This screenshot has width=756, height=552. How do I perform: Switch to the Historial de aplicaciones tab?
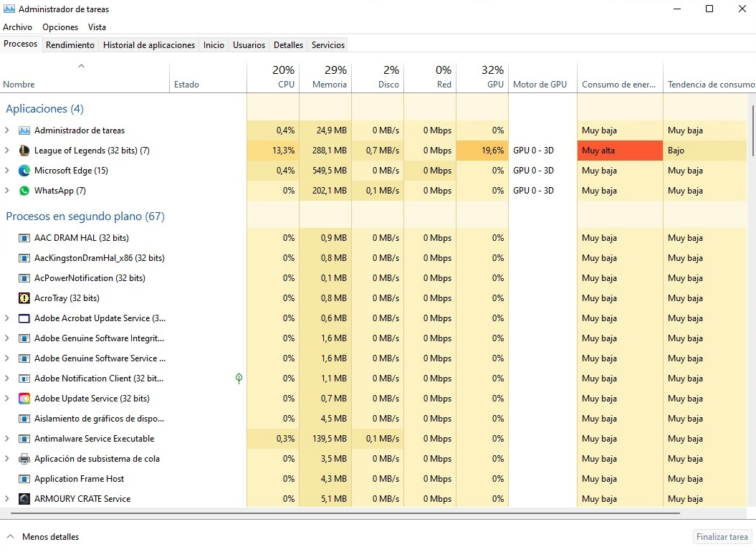149,45
